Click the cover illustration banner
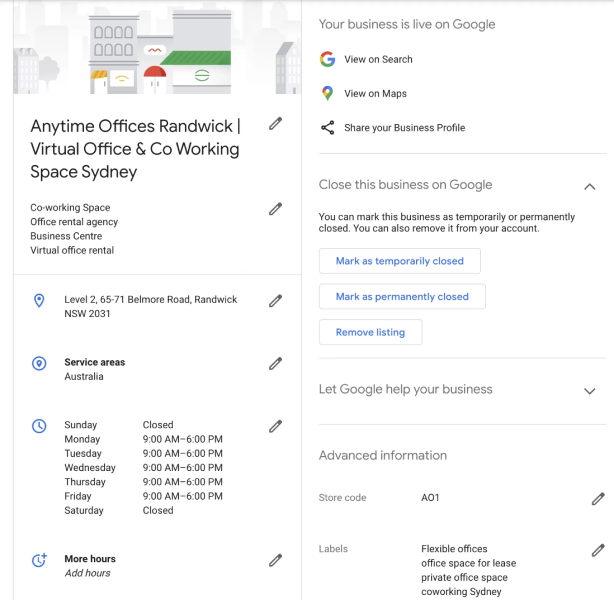 (157, 47)
